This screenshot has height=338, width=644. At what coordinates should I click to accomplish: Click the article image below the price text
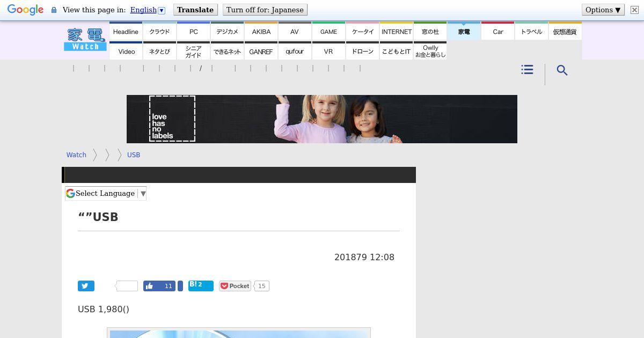(x=239, y=333)
